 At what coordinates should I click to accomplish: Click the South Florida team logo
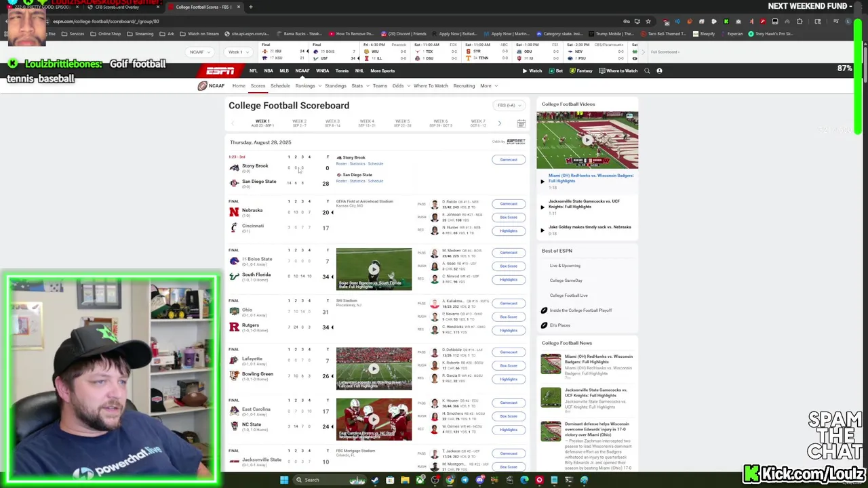pos(234,276)
